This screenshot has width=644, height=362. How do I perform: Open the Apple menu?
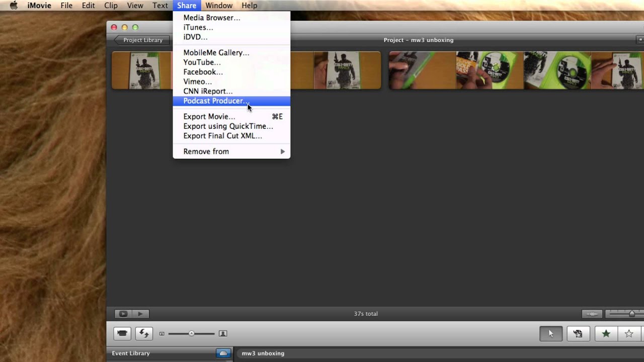click(14, 6)
